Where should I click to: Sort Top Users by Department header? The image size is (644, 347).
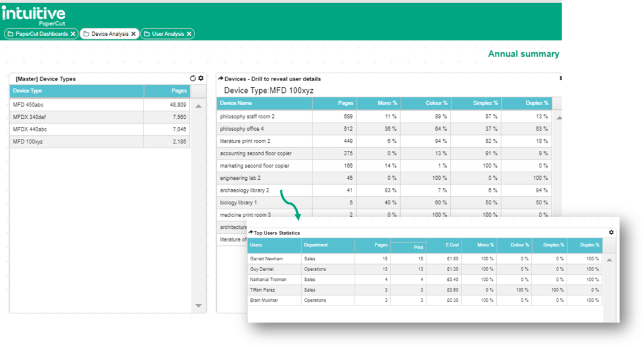(328, 245)
